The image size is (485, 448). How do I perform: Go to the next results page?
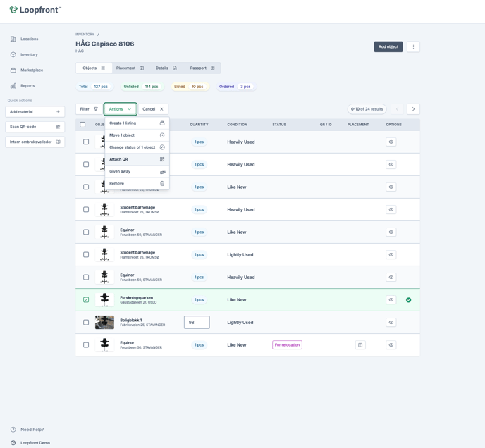(413, 109)
